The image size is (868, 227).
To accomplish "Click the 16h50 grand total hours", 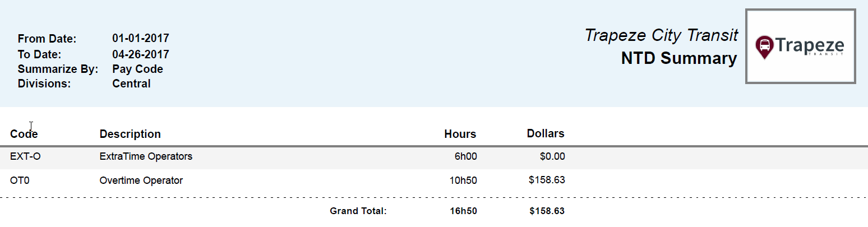I will point(463,211).
